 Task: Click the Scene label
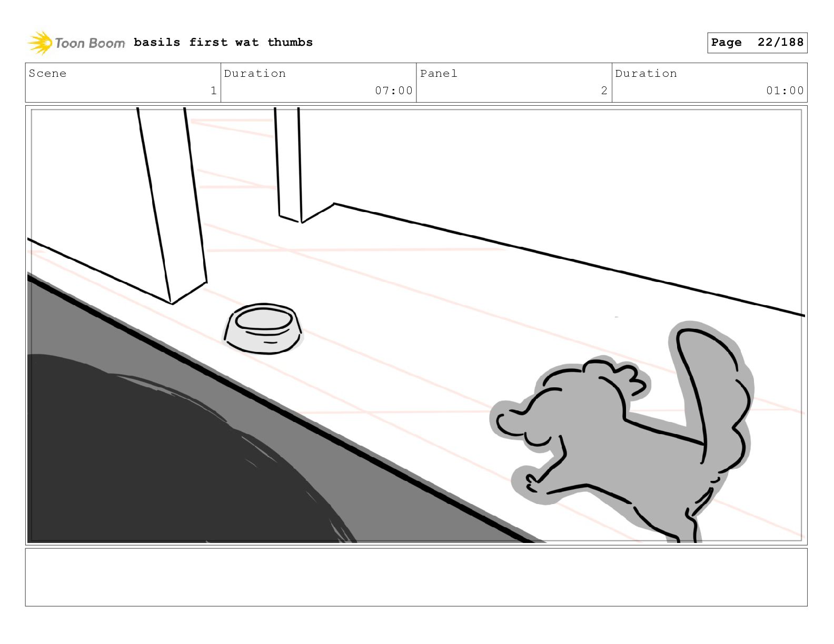(x=47, y=73)
